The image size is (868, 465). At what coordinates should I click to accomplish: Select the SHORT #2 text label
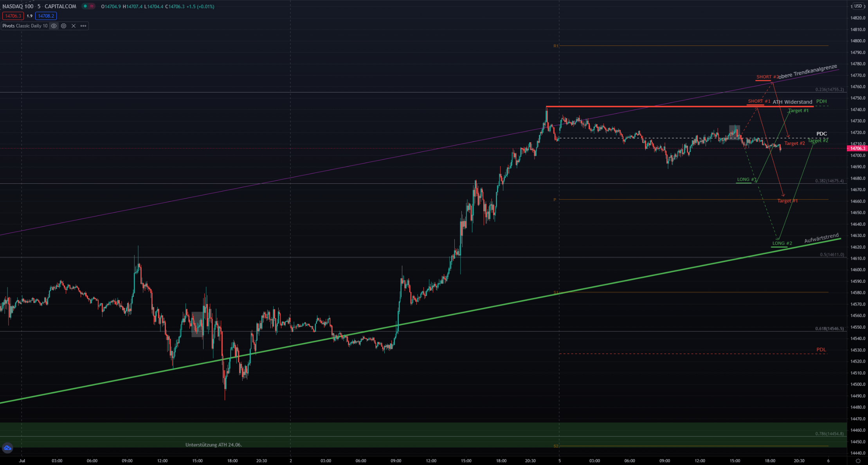[x=767, y=77]
